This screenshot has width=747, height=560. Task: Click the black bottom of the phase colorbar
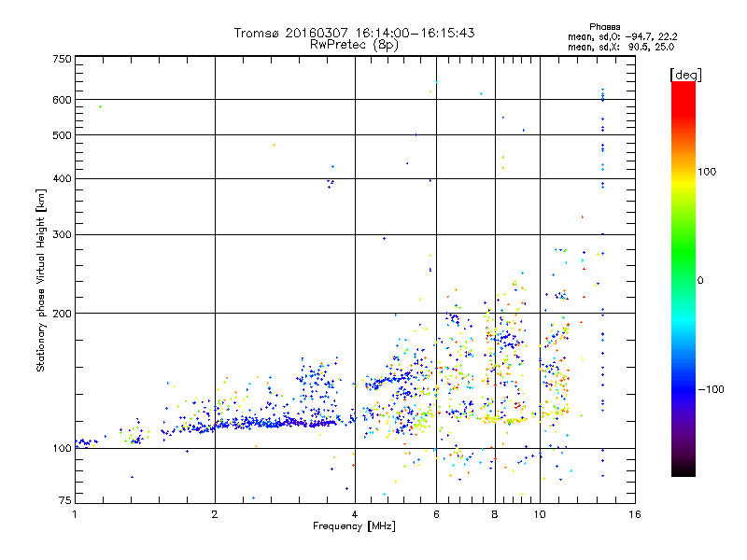click(684, 469)
